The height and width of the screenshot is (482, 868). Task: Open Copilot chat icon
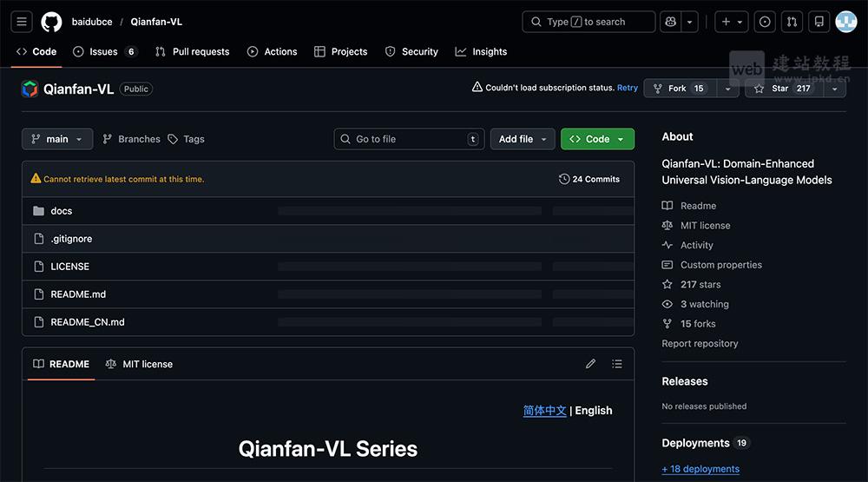point(669,22)
